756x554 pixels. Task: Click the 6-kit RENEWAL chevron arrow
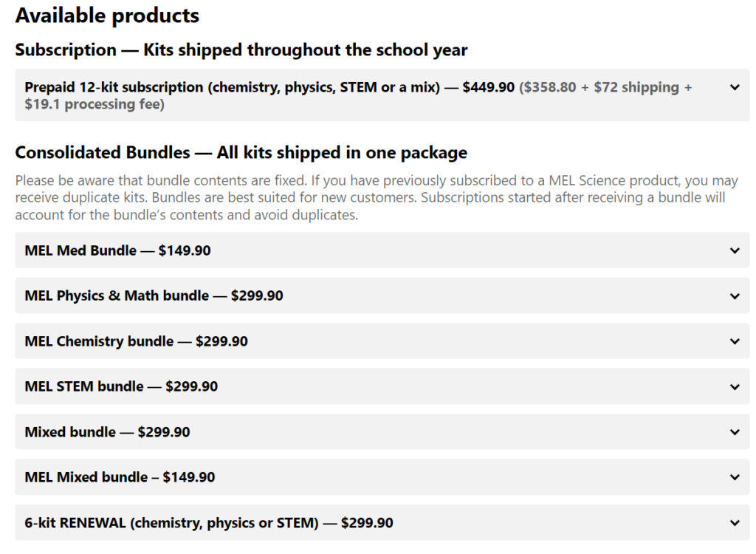pyautogui.click(x=735, y=523)
